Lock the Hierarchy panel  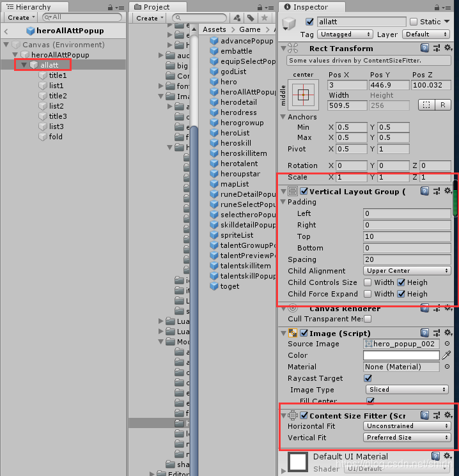coord(110,8)
